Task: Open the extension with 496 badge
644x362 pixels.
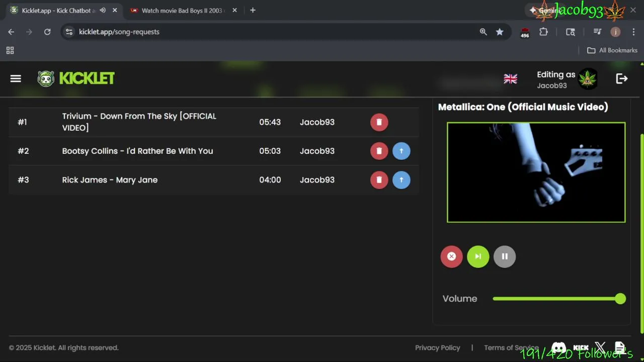Action: coord(525,32)
